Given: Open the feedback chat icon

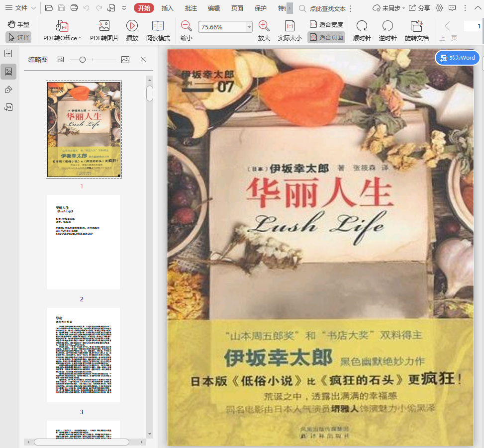Looking at the screenshot, I should click(x=452, y=8).
